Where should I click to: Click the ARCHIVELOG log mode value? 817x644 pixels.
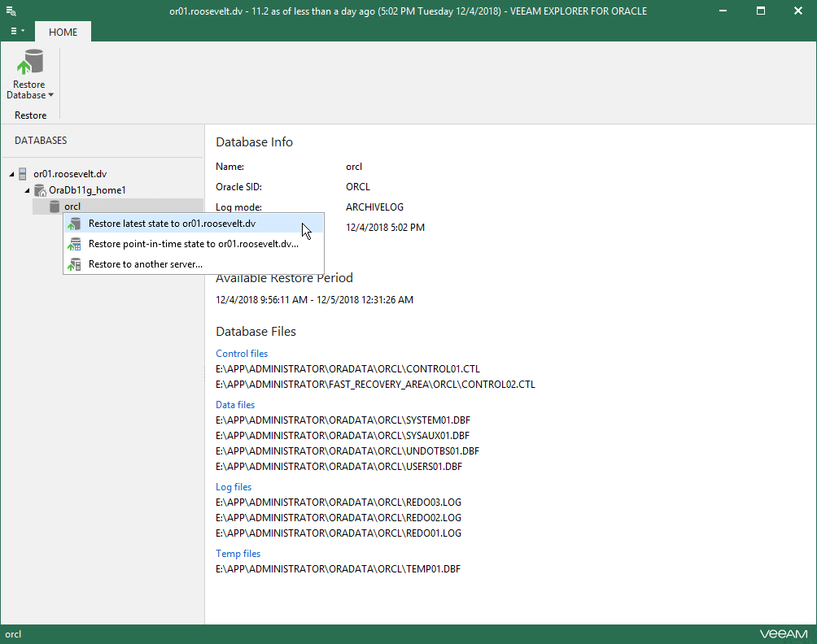tap(374, 207)
